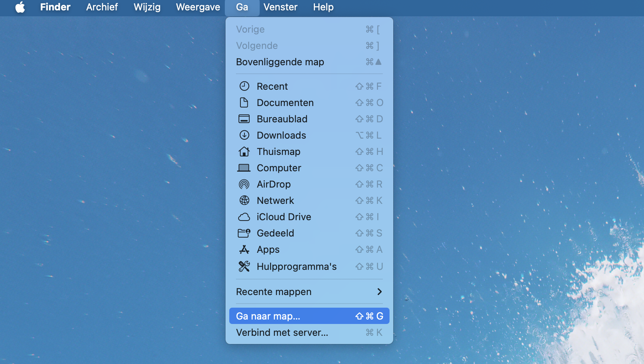The width and height of the screenshot is (644, 364).
Task: Click the Hulpprogramma's tools icon
Action: point(244,267)
